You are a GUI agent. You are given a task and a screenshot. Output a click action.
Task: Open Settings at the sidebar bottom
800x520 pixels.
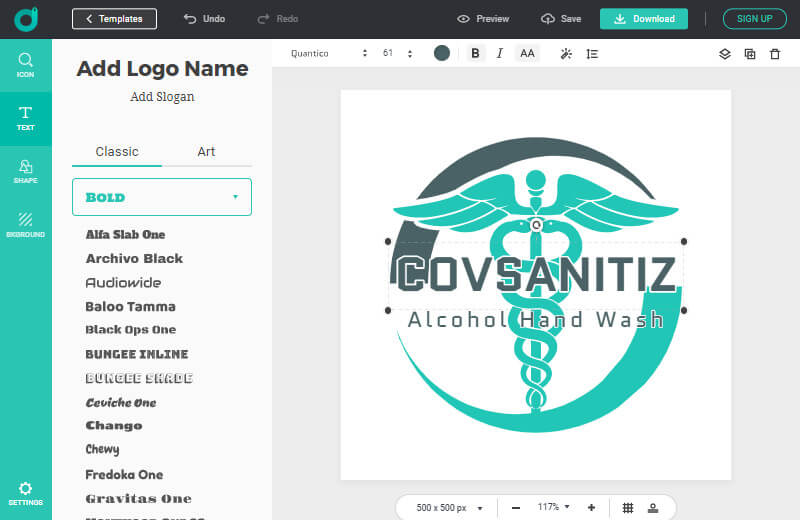[26, 492]
